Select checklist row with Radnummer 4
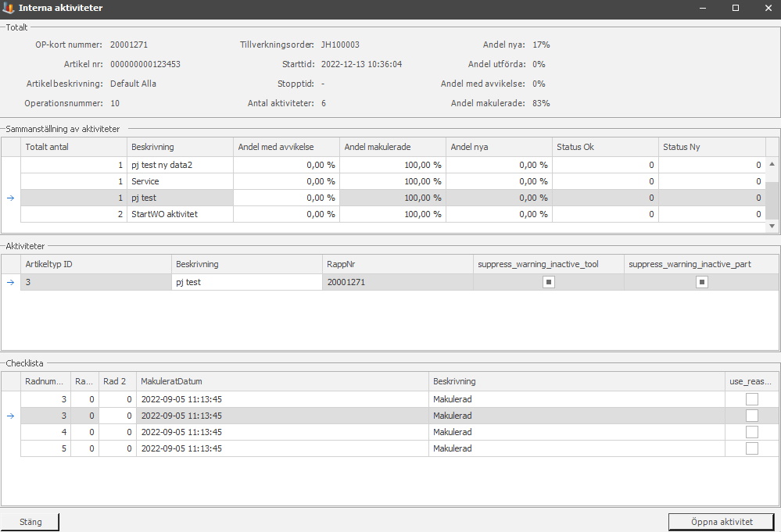This screenshot has height=532, width=781. coord(399,432)
